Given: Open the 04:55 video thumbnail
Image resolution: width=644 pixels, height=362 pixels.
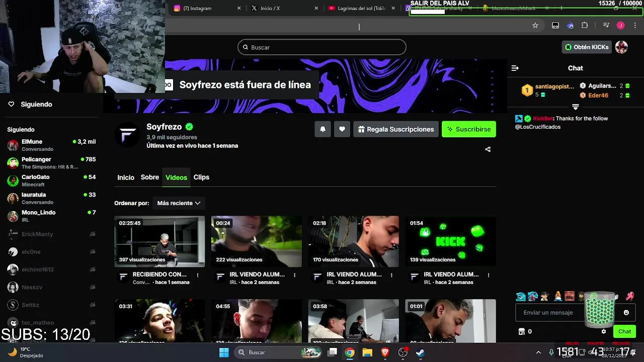Looking at the screenshot, I should pos(257,321).
